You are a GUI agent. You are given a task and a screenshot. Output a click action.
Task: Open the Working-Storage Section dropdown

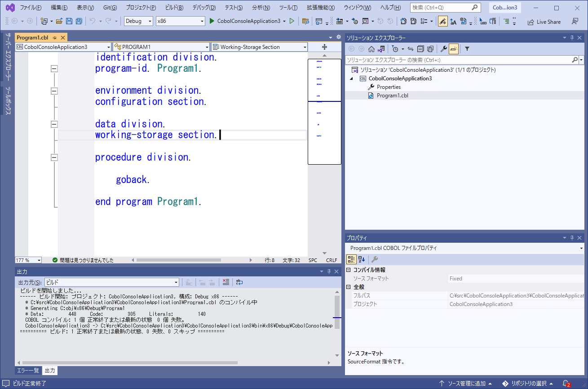(x=260, y=47)
